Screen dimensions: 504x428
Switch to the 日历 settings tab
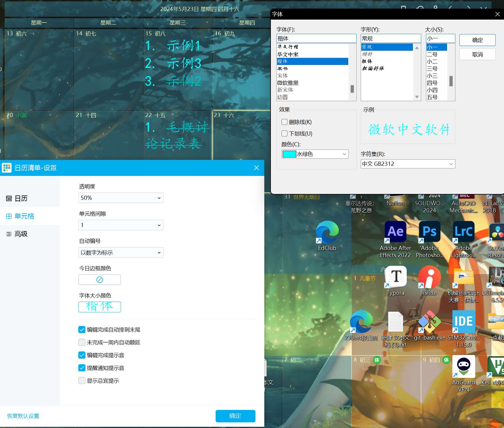click(21, 198)
